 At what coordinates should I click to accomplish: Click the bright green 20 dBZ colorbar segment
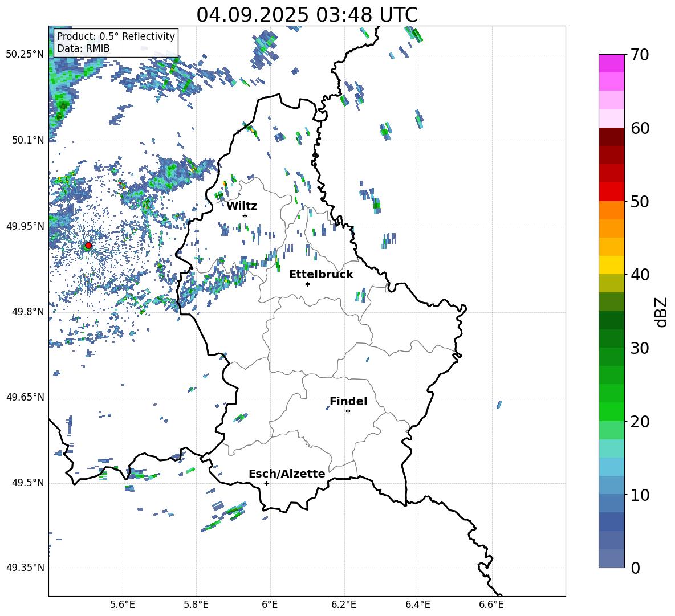[611, 411]
